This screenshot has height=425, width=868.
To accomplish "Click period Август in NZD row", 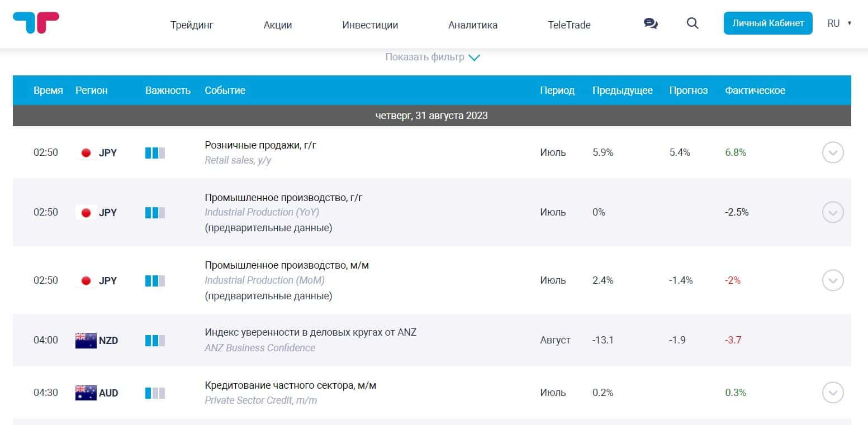I will point(555,340).
